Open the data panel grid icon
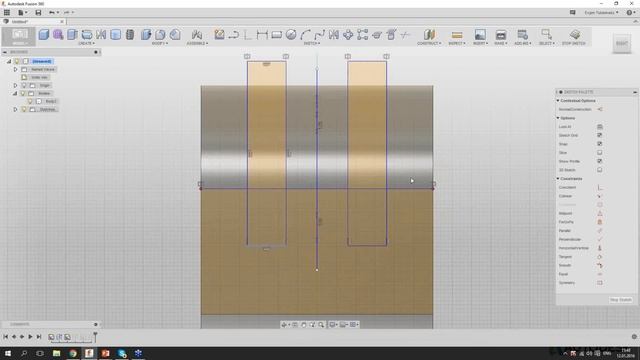 click(7, 13)
